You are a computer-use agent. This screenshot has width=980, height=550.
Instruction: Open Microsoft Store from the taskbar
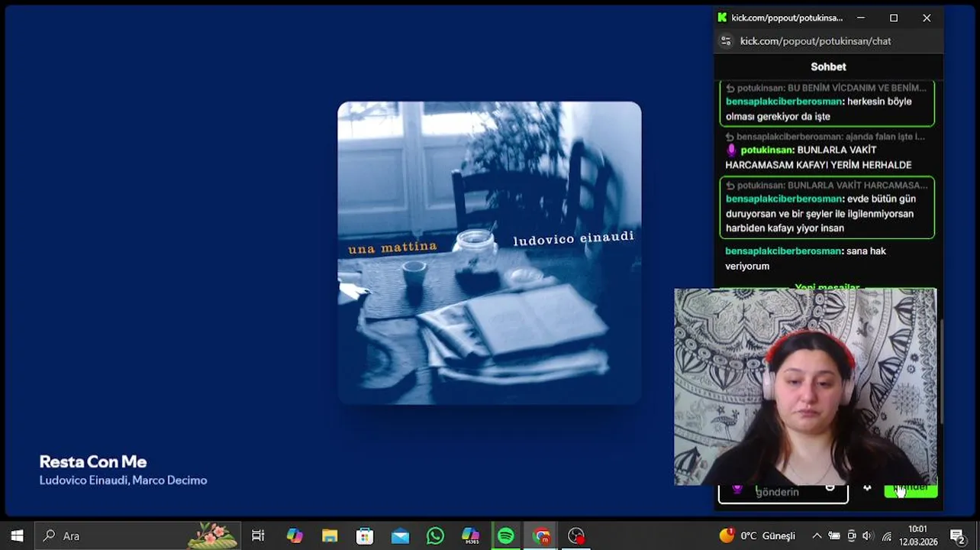(x=365, y=535)
